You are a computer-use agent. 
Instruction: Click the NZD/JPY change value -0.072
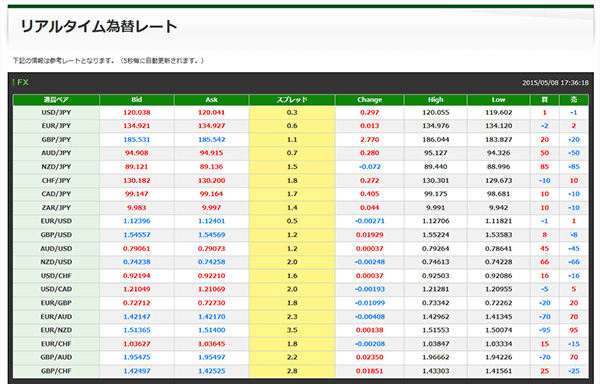coord(370,167)
